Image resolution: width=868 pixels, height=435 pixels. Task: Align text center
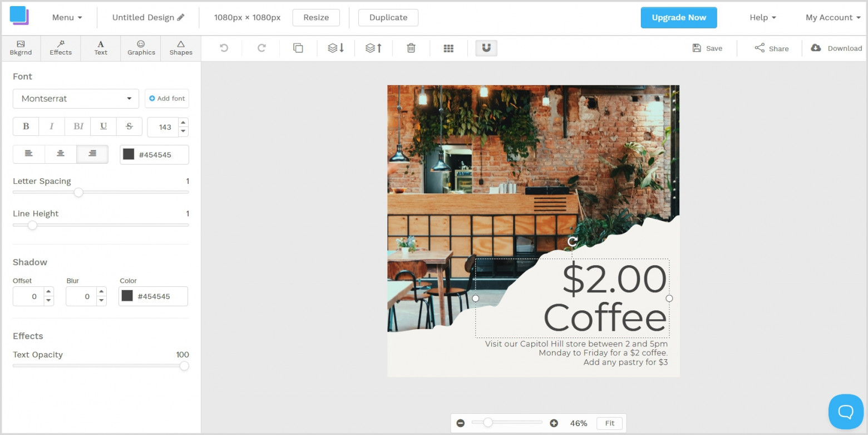61,154
